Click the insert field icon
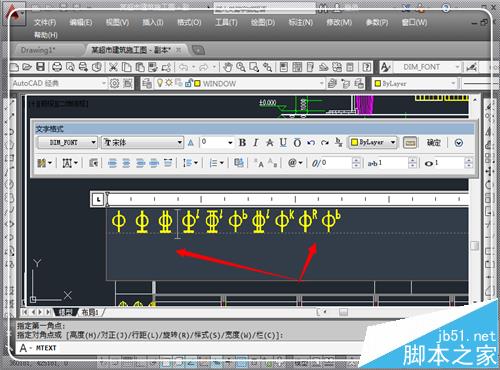500x370 pixels. (239, 163)
